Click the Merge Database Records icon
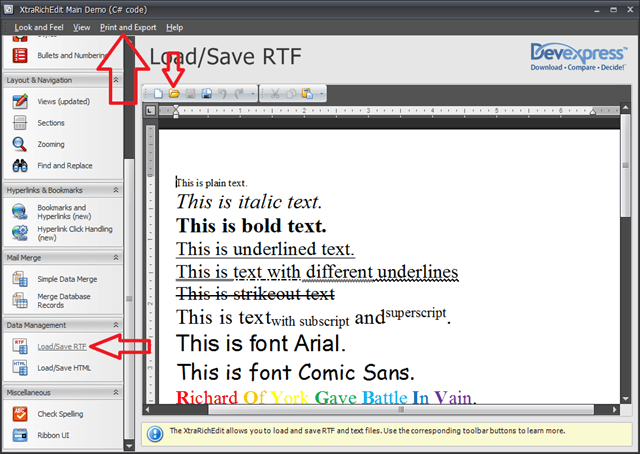 pos(20,300)
